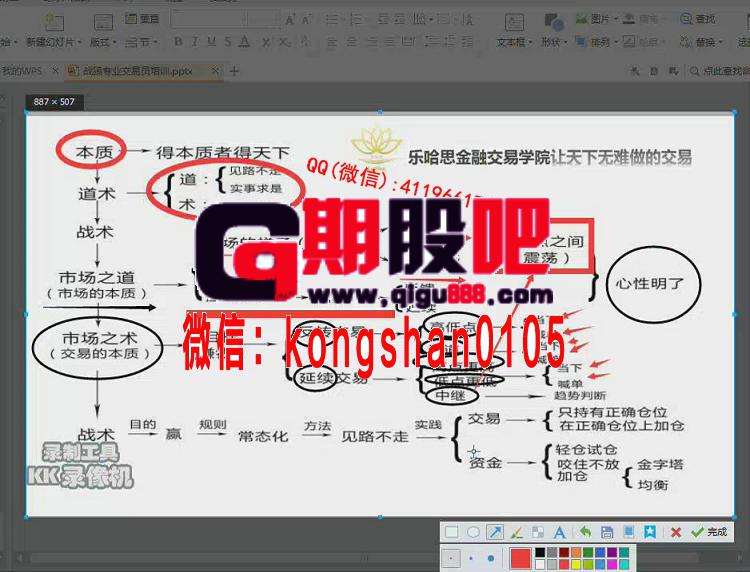Open a new tab with plus
This screenshot has width=750, height=572.
click(x=234, y=71)
